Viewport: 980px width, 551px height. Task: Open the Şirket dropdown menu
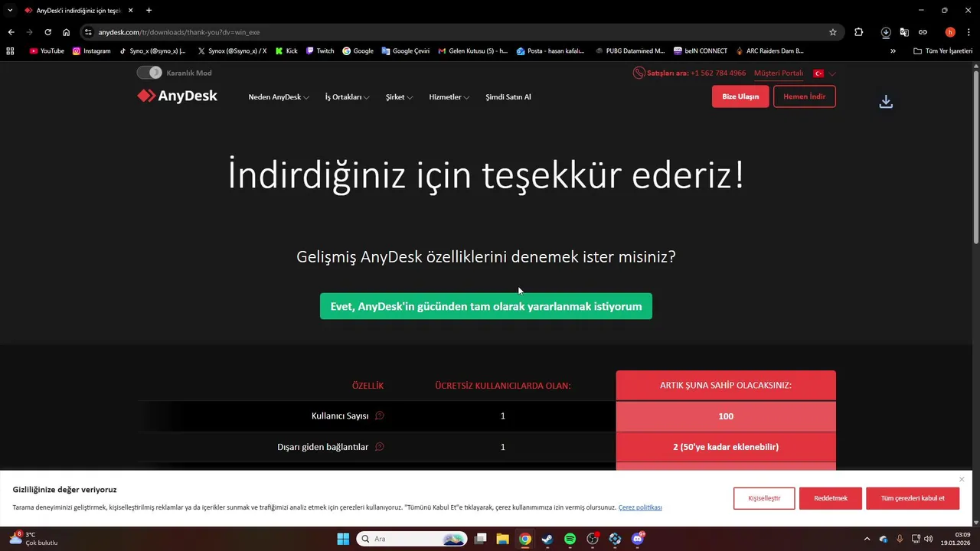(399, 97)
